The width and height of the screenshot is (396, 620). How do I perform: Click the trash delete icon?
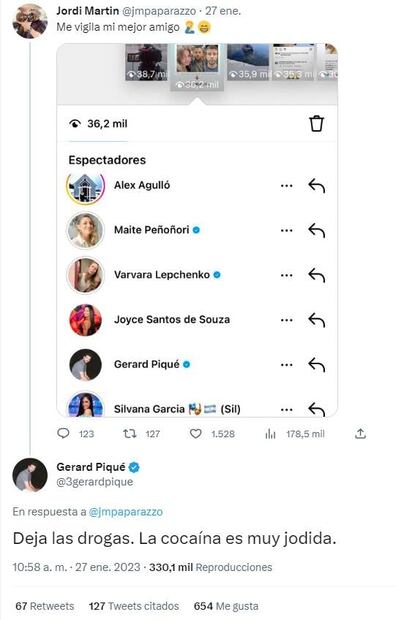tap(316, 124)
